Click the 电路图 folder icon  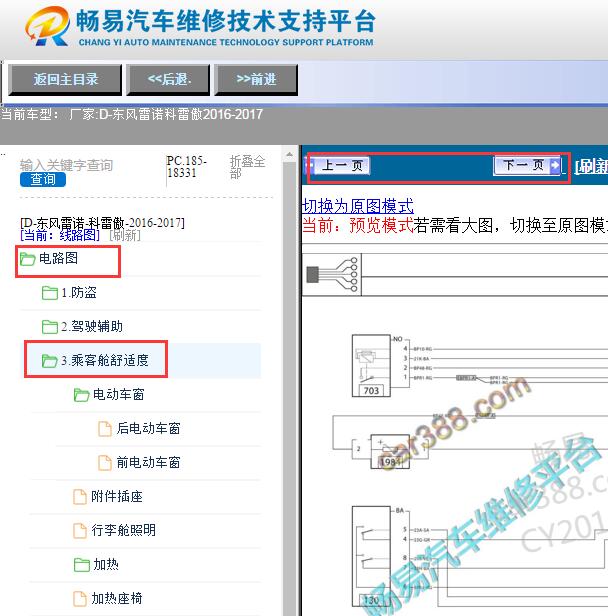coord(27,259)
